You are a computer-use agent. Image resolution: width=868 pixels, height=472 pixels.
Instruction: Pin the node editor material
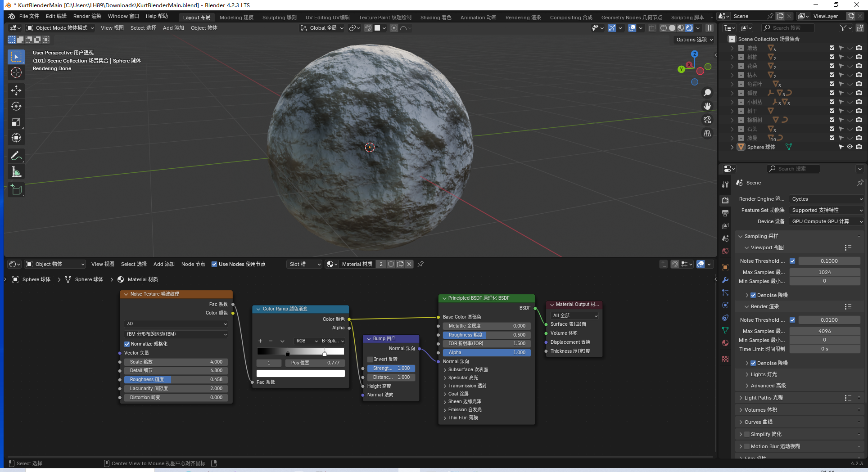point(420,264)
